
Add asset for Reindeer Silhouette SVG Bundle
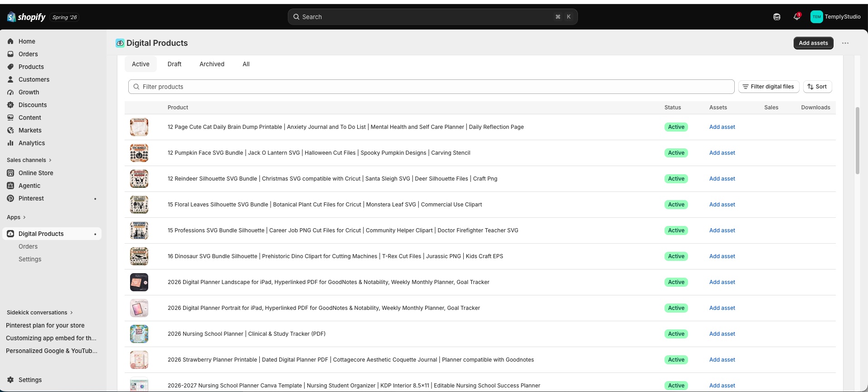click(722, 179)
